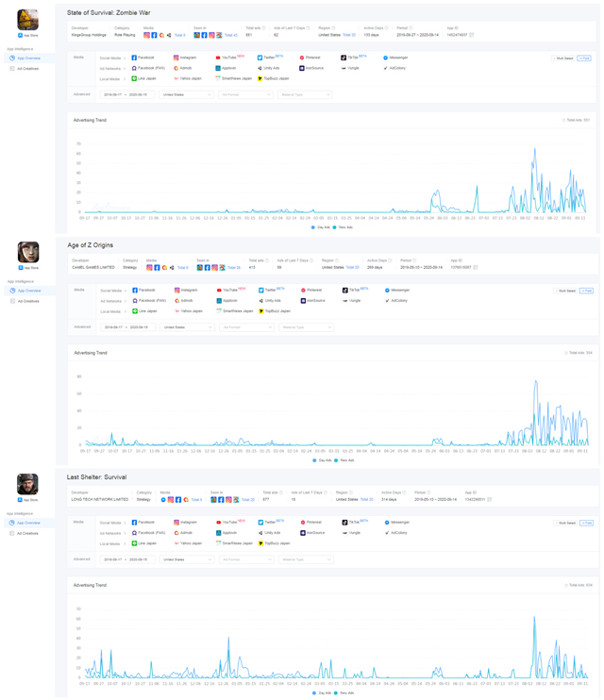Select Messenger media in the Last Shelter panel

click(398, 522)
